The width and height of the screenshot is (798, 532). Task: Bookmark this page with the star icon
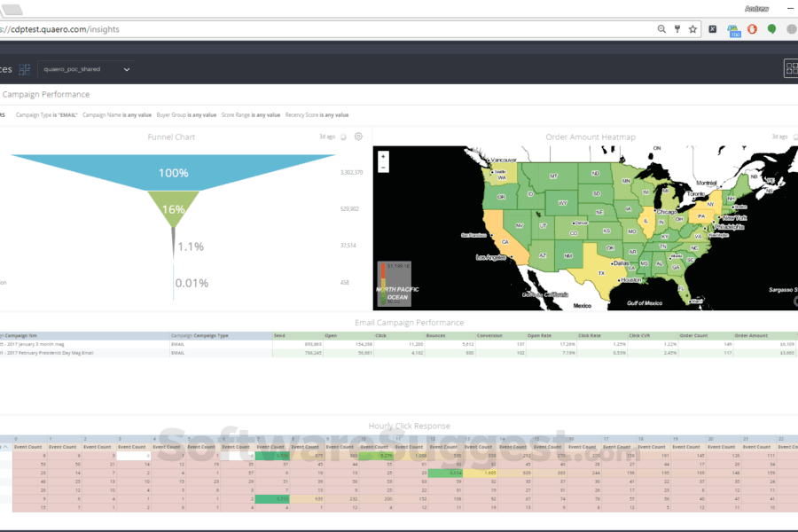click(692, 28)
